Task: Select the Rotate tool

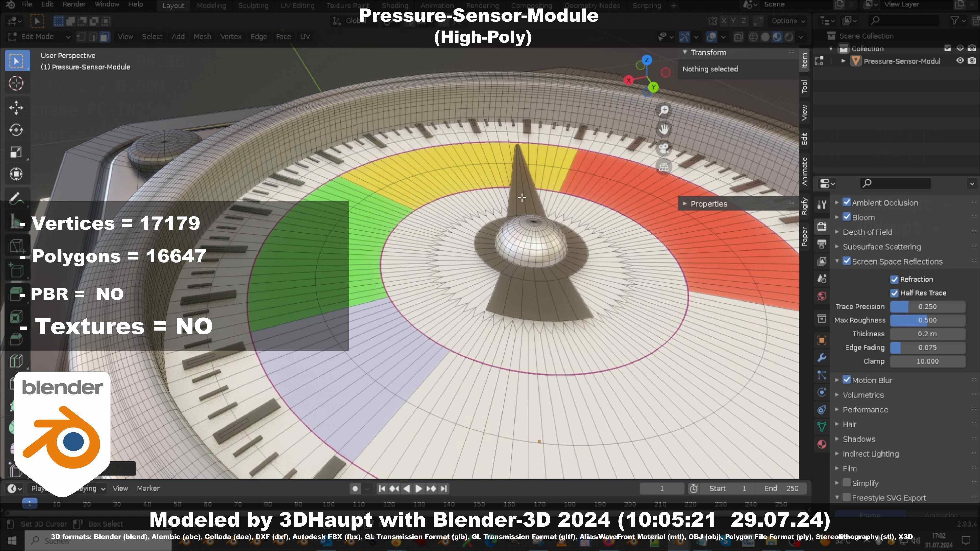Action: pos(16,130)
